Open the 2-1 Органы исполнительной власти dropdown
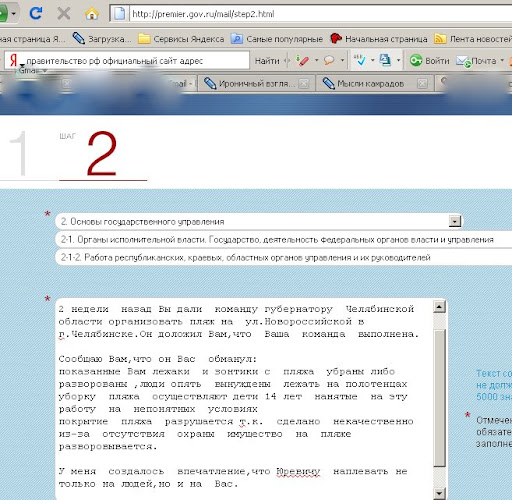Viewport: 512px width, 500px height. [284, 240]
